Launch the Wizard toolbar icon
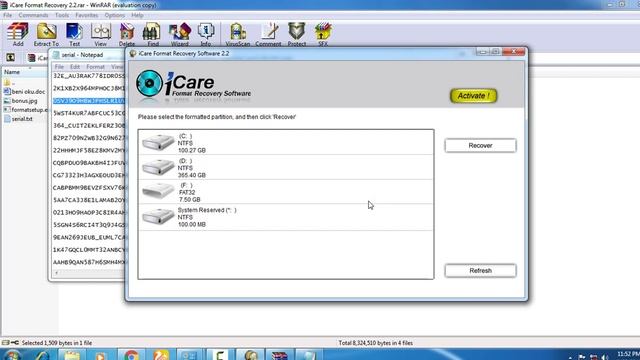Image resolution: width=640 pixels, height=360 pixels. (180, 34)
